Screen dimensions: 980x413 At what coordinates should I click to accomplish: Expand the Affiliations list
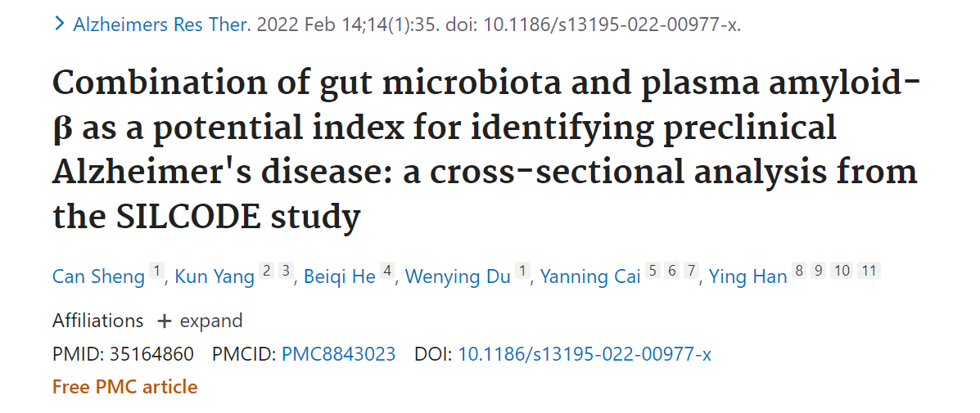[200, 321]
